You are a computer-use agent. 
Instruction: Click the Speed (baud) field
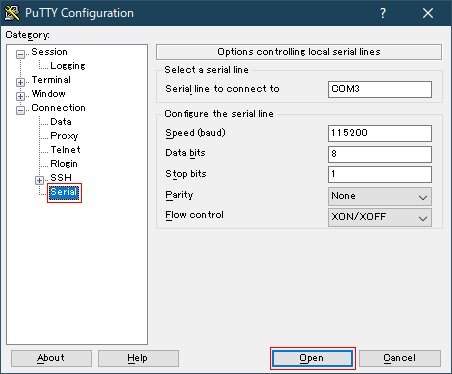click(x=380, y=133)
